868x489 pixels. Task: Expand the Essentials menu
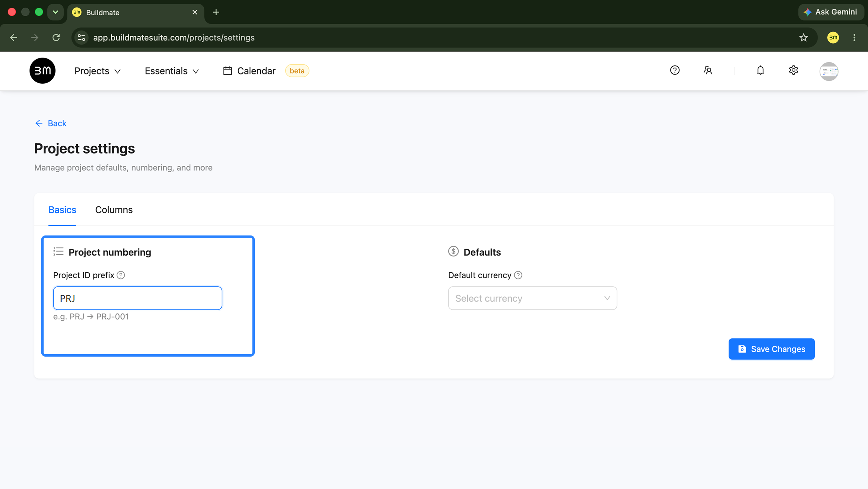pos(172,71)
